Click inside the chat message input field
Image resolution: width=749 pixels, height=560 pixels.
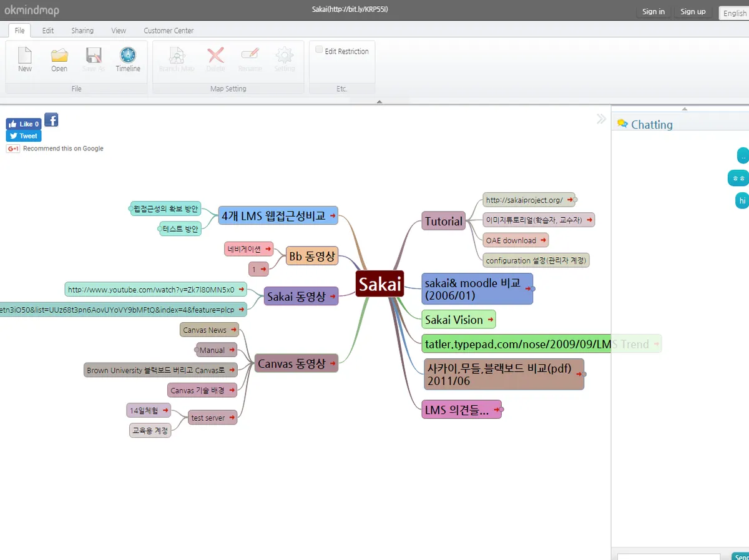[668, 556]
